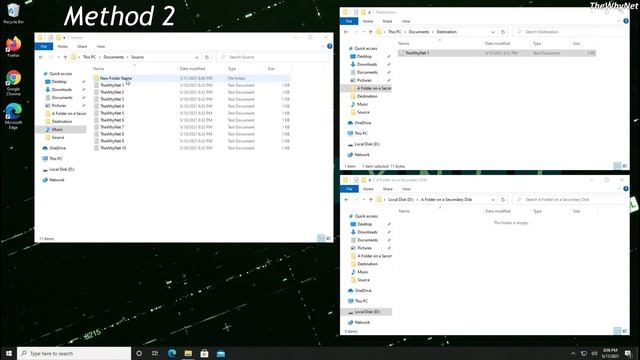Open the Share tab in Source window

[82, 47]
